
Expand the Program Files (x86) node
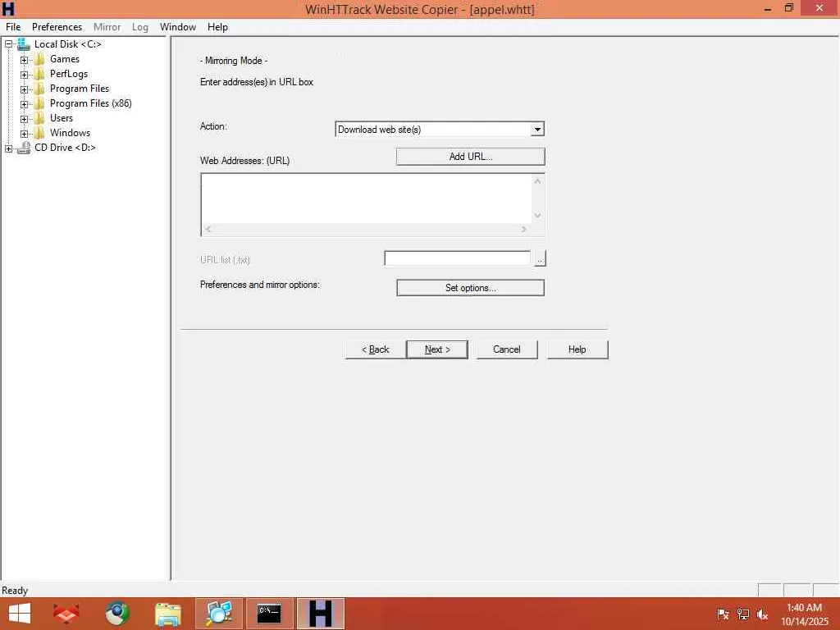click(24, 104)
